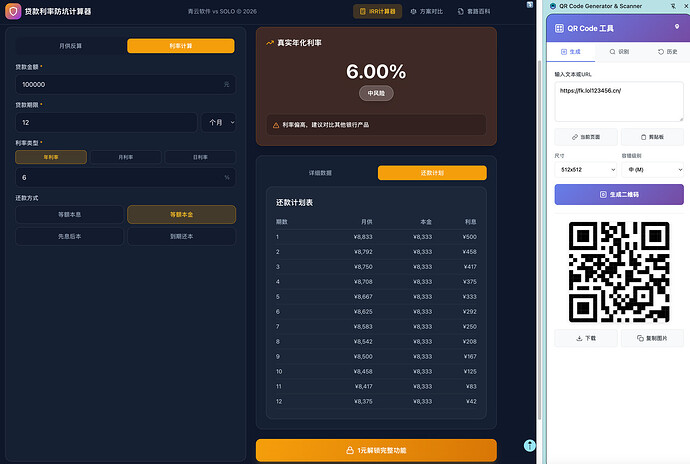This screenshot has width=690, height=464.
Task: Open the 512x512 size dropdown
Action: pos(587,170)
